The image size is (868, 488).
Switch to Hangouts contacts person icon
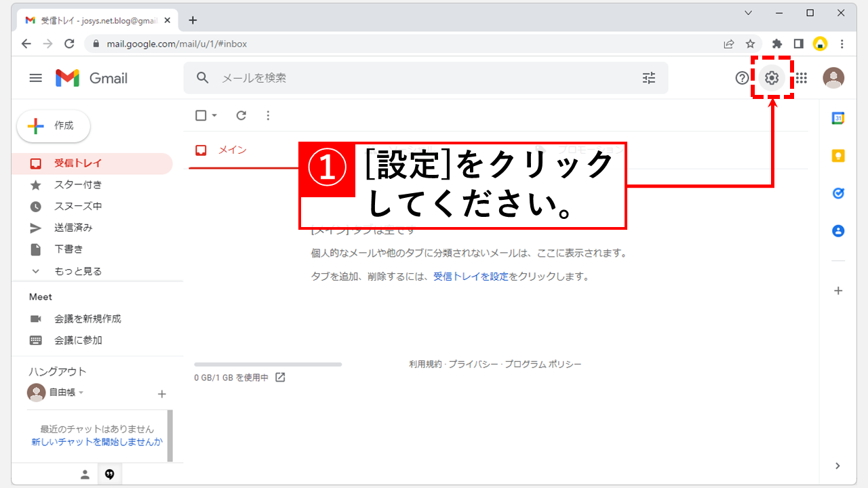(x=85, y=474)
